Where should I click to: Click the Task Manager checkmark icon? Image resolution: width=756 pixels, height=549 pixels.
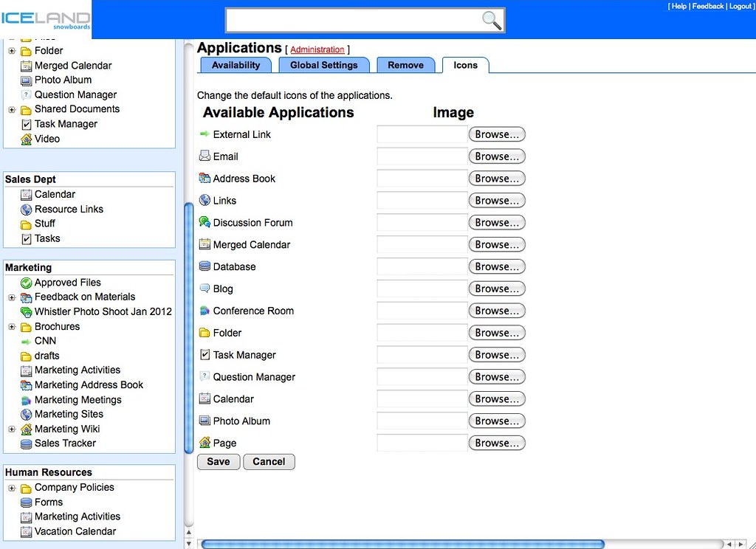[x=203, y=355]
